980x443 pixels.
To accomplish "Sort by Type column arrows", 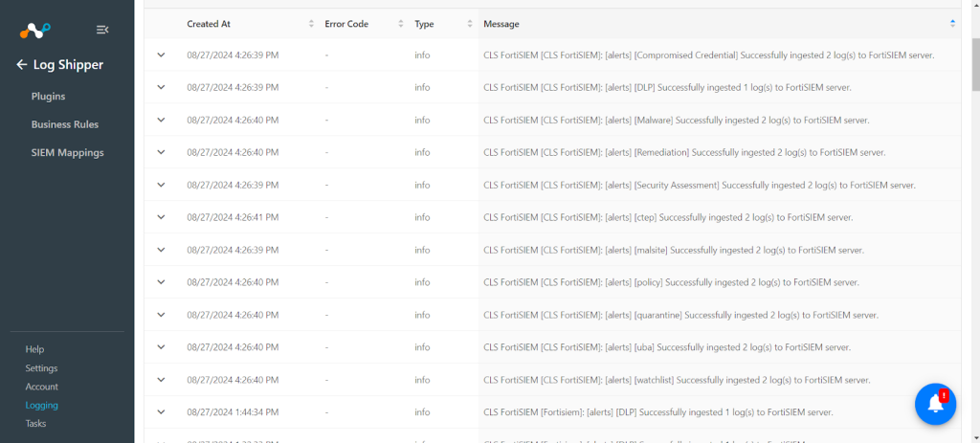I will click(x=469, y=24).
